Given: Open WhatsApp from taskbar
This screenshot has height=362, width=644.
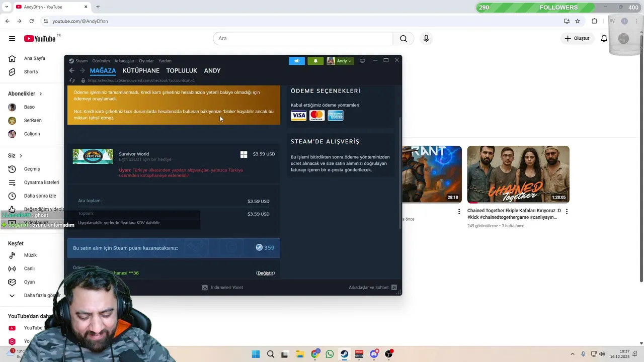Looking at the screenshot, I should (330, 354).
